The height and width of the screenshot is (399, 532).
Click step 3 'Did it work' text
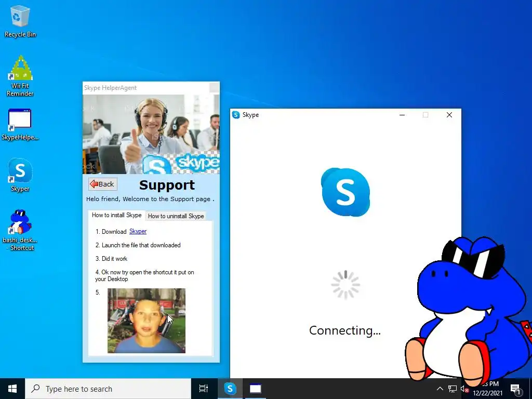pos(111,259)
